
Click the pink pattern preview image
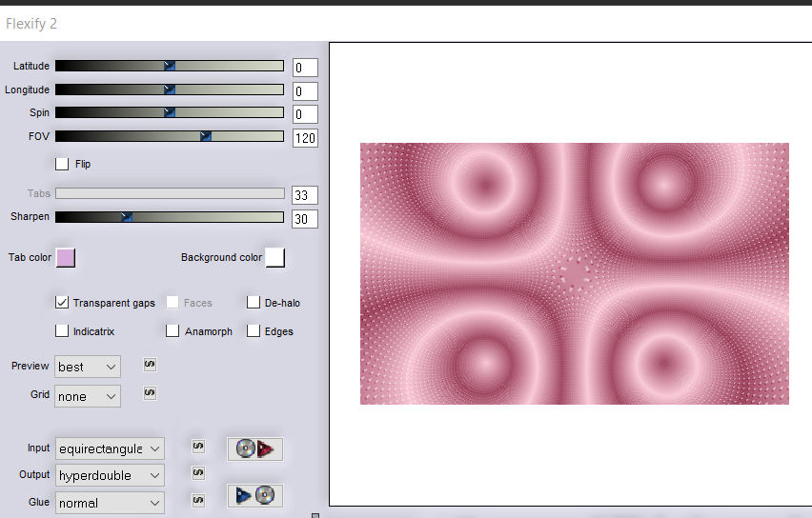575,273
